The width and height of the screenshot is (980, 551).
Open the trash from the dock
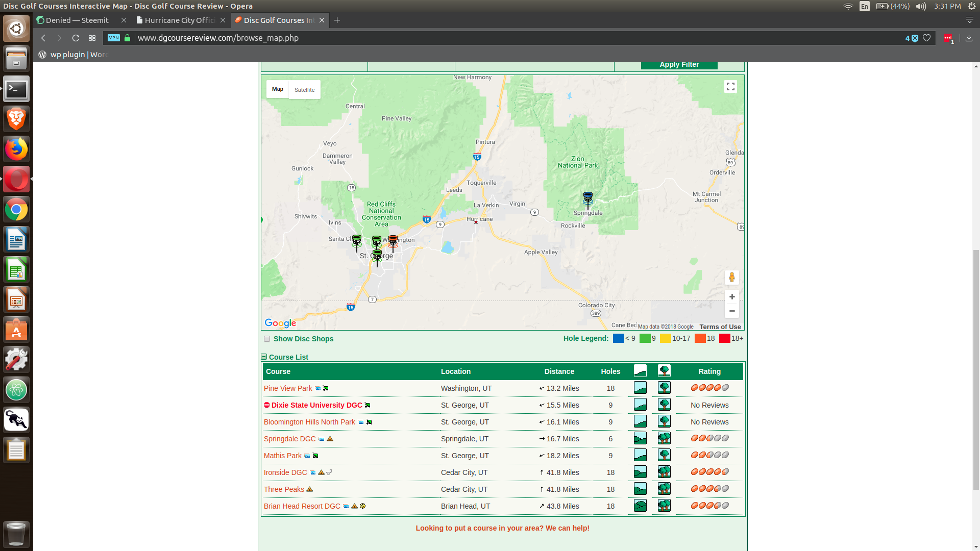[x=16, y=534]
